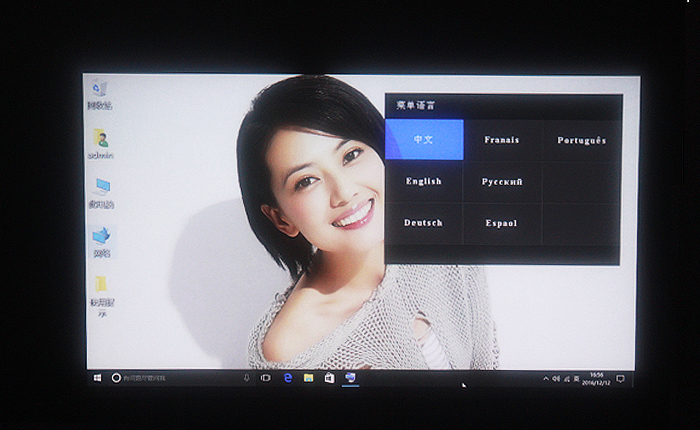The image size is (700, 430).
Task: Click the Task View taskbar icon
Action: [x=266, y=378]
